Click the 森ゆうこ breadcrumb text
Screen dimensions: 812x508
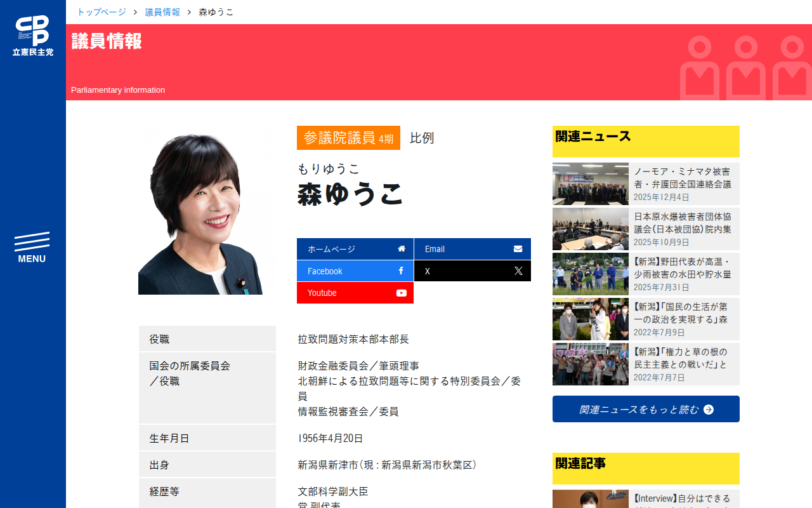click(x=216, y=12)
